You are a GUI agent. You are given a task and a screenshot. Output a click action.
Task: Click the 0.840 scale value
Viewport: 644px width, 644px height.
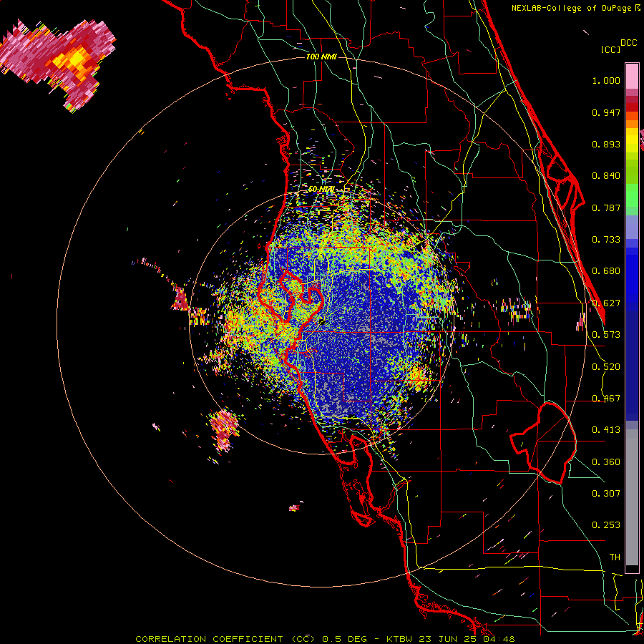click(x=606, y=176)
